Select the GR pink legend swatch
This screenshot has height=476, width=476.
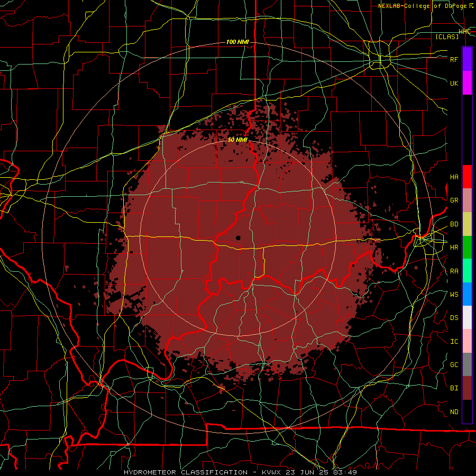point(467,200)
